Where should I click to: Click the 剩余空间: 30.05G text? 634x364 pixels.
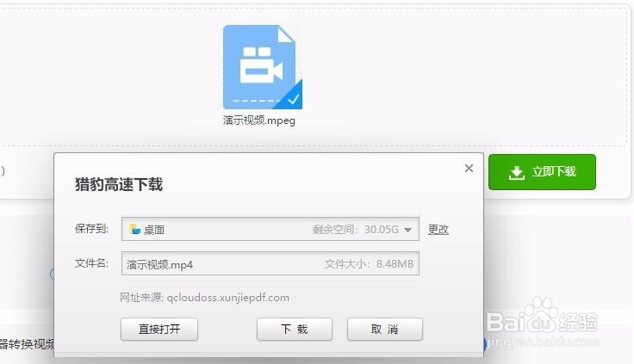click(356, 230)
